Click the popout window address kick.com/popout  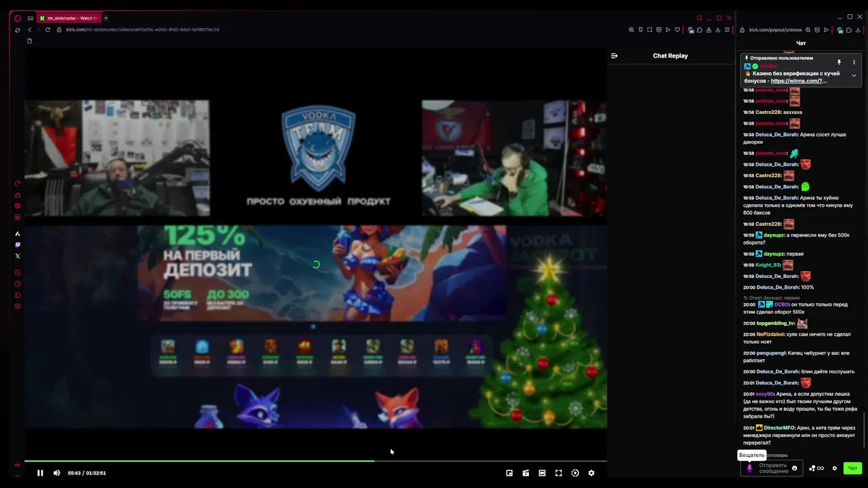[x=775, y=30]
